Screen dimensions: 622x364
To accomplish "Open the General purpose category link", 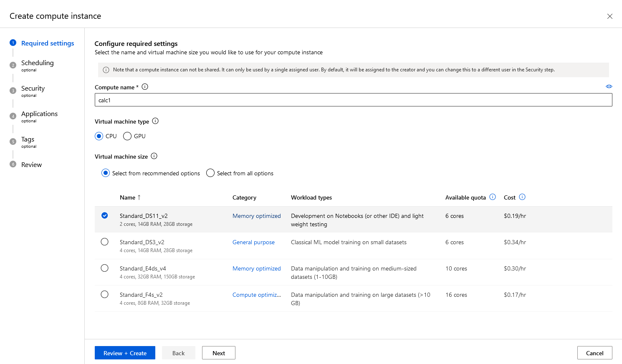I will 253,242.
